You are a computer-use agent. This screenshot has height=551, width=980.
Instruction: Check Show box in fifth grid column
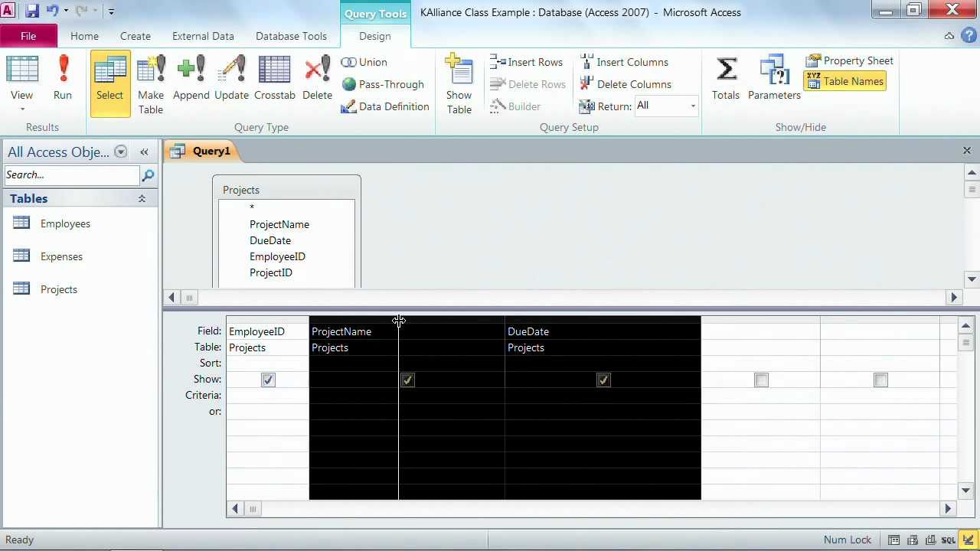880,380
